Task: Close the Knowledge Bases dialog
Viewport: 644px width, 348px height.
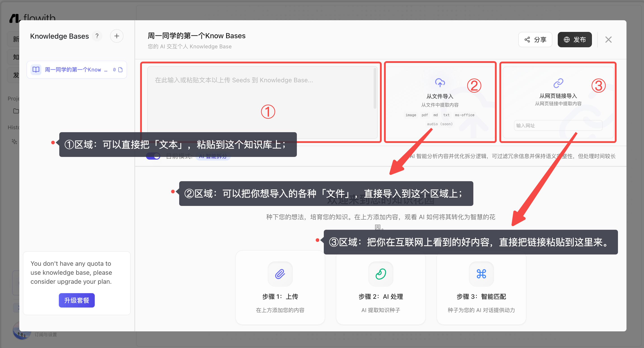Action: coord(608,40)
